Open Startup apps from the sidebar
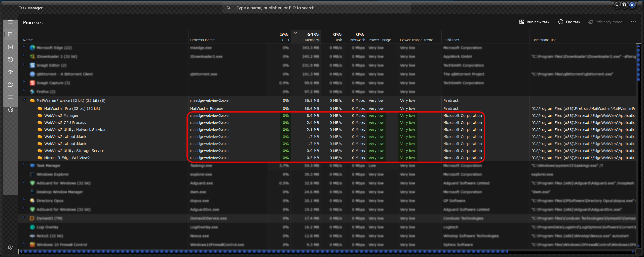Image resolution: width=644 pixels, height=257 pixels. click(10, 72)
